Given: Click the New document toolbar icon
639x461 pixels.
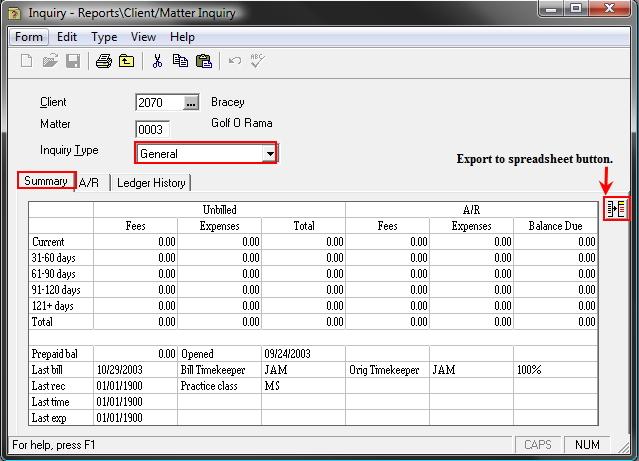Looking at the screenshot, I should 27,61.
